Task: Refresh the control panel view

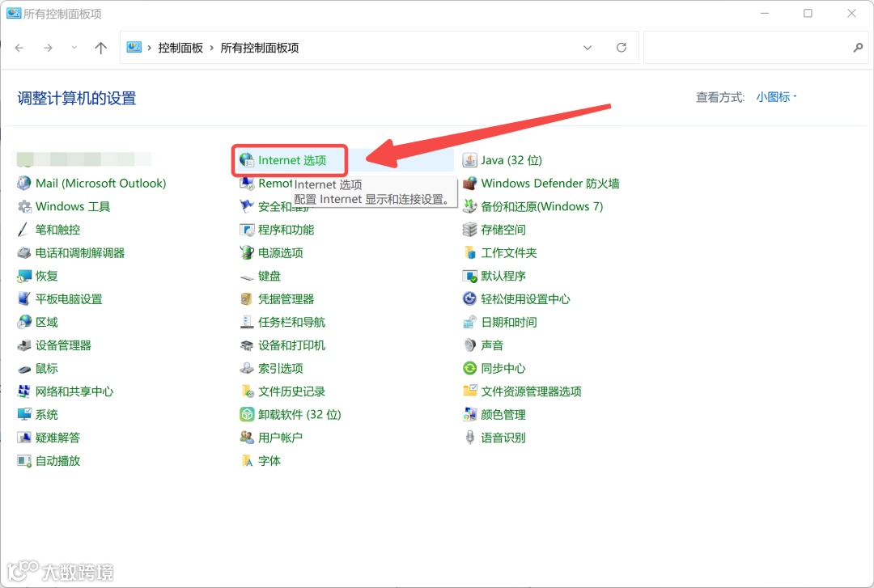Action: click(622, 48)
